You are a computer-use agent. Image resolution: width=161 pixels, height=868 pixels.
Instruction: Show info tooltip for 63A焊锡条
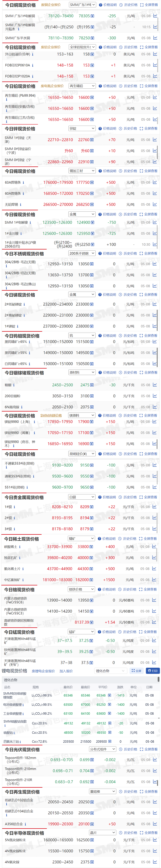click(23, 183)
